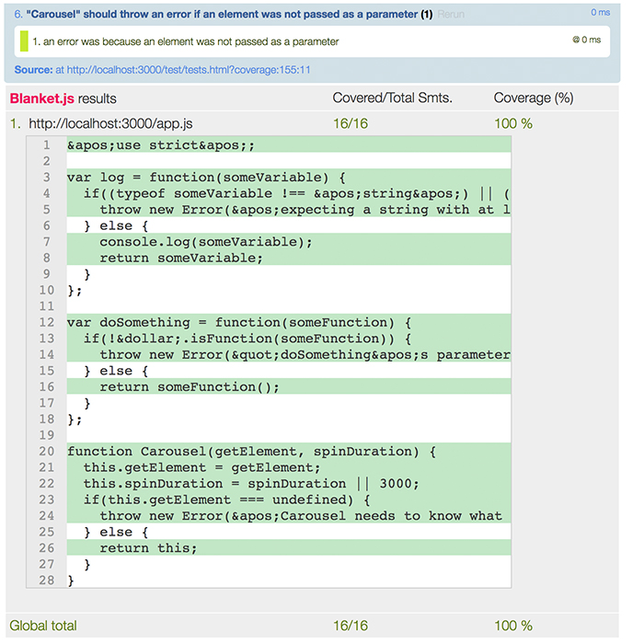This screenshot has width=644, height=644.
Task: Click the console.log(someVariable) code line
Action: [206, 241]
